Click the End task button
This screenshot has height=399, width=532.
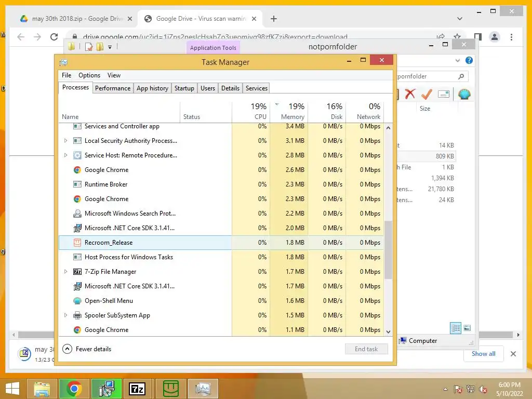click(x=366, y=349)
